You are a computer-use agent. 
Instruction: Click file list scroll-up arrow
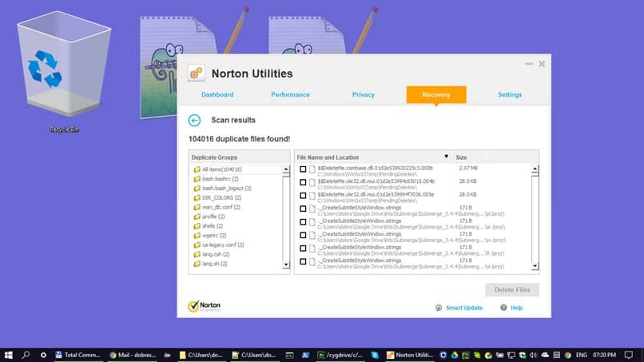535,169
